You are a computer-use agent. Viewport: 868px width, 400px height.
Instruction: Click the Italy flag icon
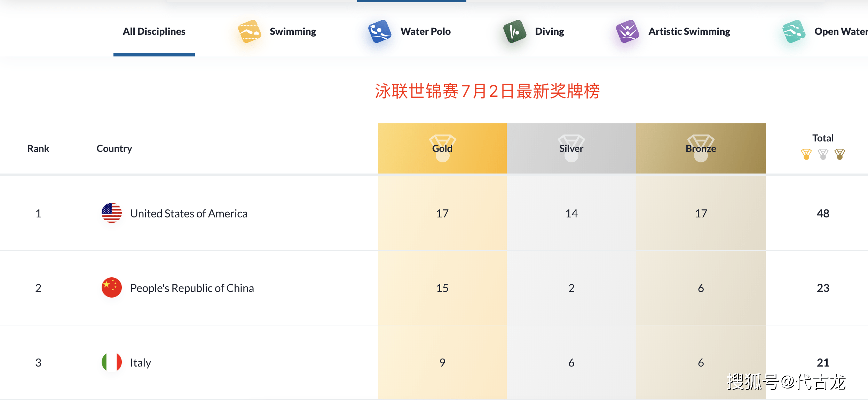111,362
